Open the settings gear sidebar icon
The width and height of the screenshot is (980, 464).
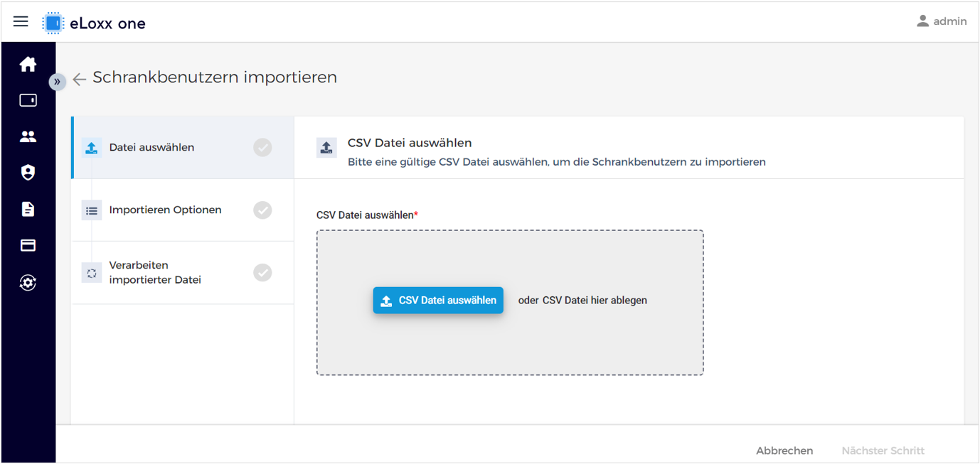[28, 282]
